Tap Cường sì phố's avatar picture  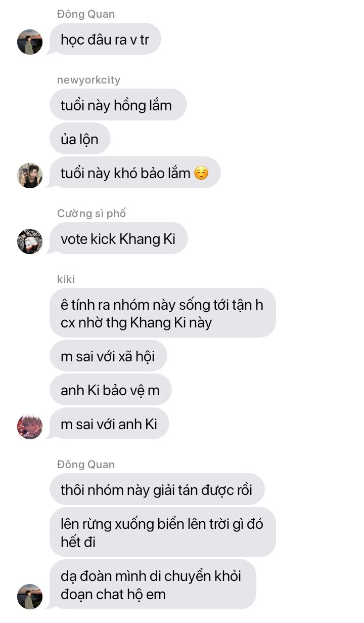[30, 241]
